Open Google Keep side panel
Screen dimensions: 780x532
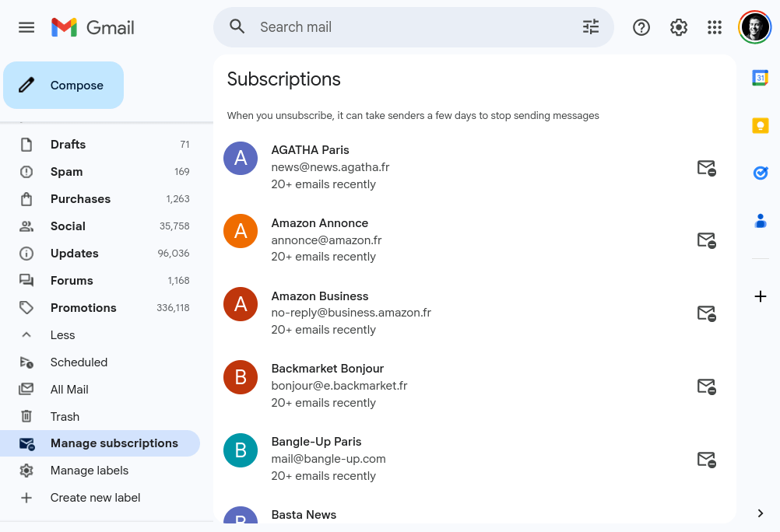(761, 126)
